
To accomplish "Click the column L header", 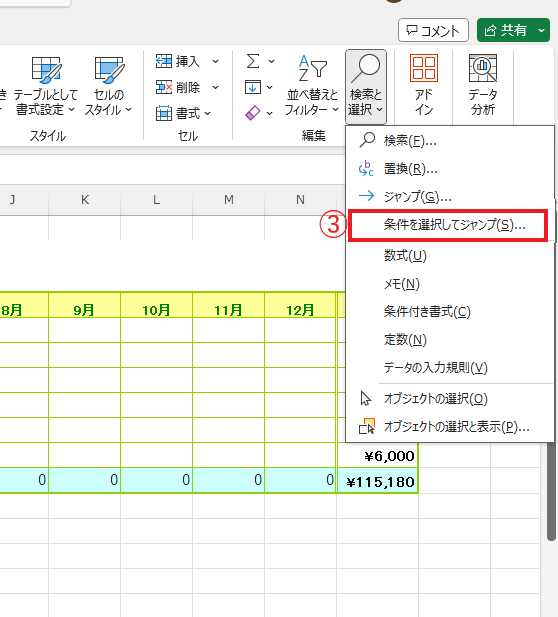I will 157,200.
